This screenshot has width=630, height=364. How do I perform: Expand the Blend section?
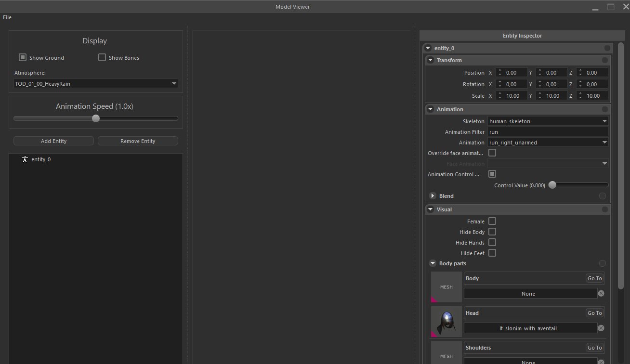click(433, 196)
